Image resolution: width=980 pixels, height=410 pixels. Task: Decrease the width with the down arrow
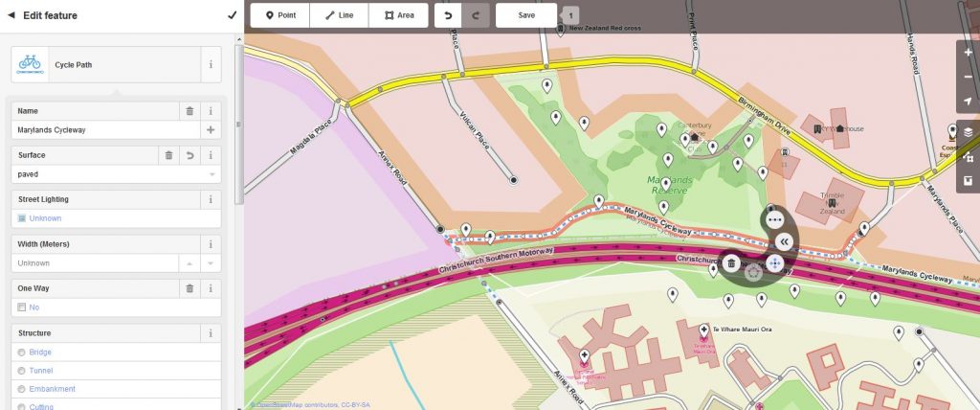211,263
